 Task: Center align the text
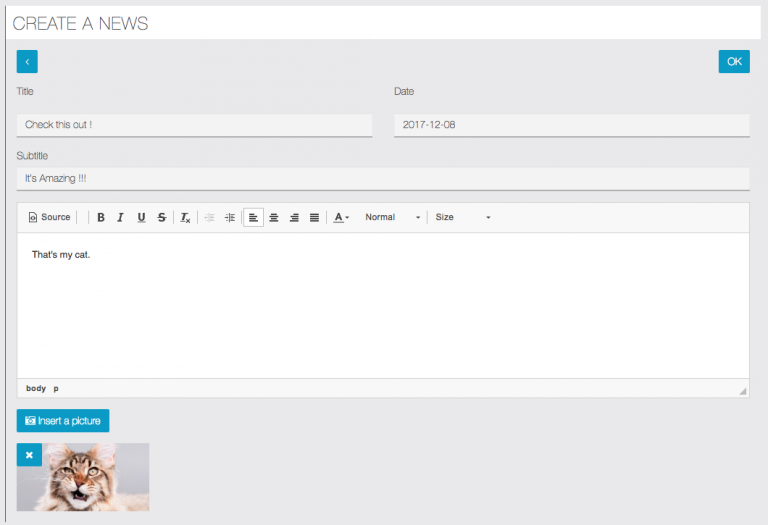pos(274,217)
